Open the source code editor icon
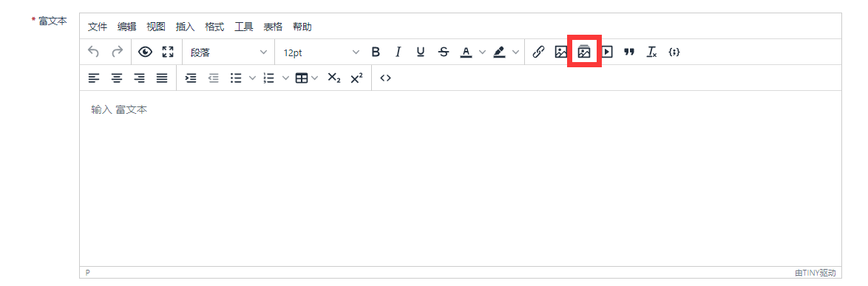This screenshot has width=868, height=286. [385, 78]
